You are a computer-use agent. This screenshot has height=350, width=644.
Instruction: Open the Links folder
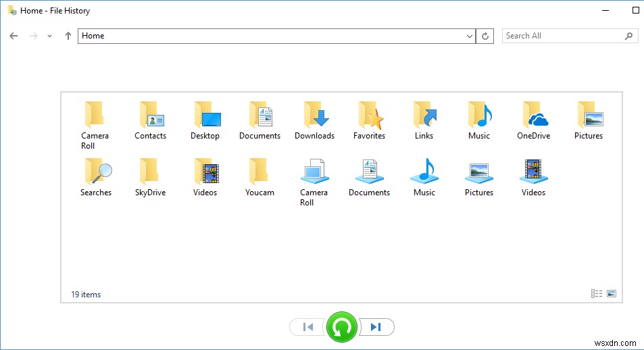[x=424, y=120]
